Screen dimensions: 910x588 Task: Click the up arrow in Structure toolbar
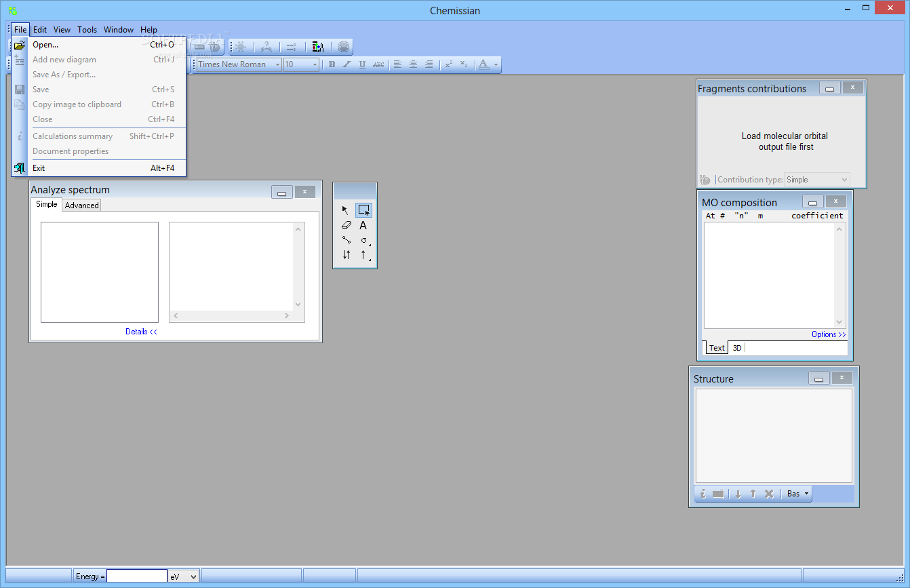pyautogui.click(x=753, y=494)
